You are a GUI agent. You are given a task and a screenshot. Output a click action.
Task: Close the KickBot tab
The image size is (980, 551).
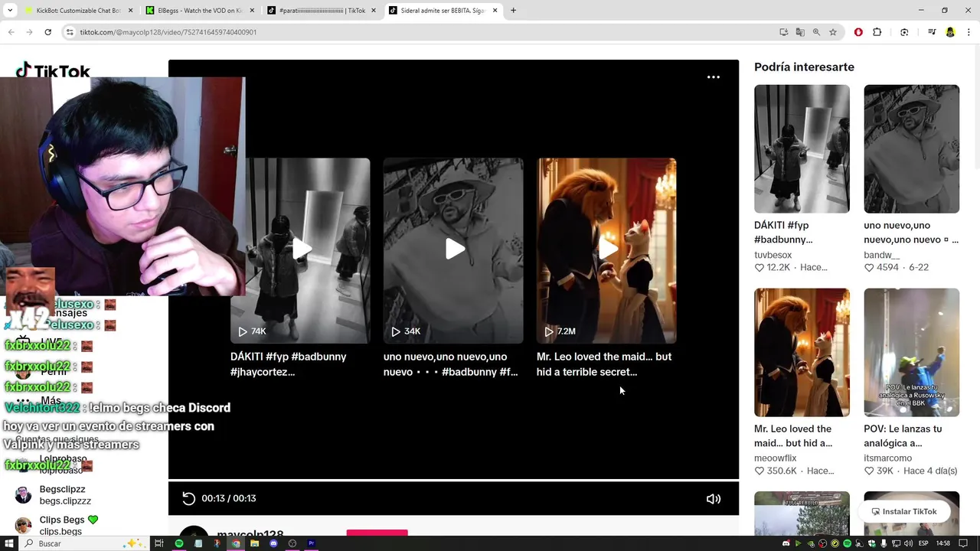click(x=130, y=11)
